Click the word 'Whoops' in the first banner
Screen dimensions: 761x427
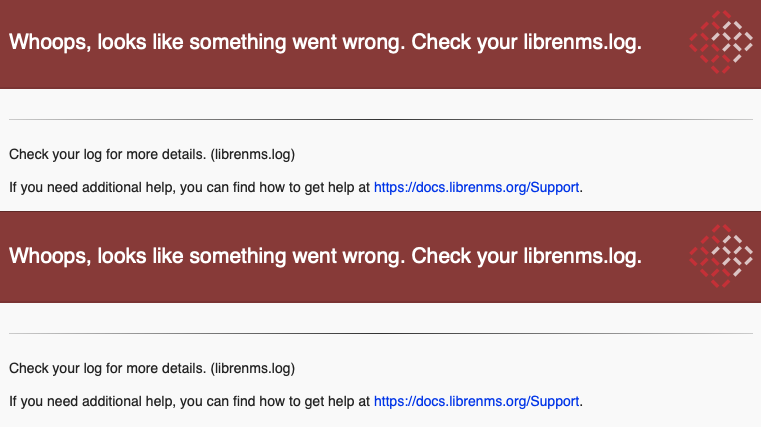tap(50, 43)
